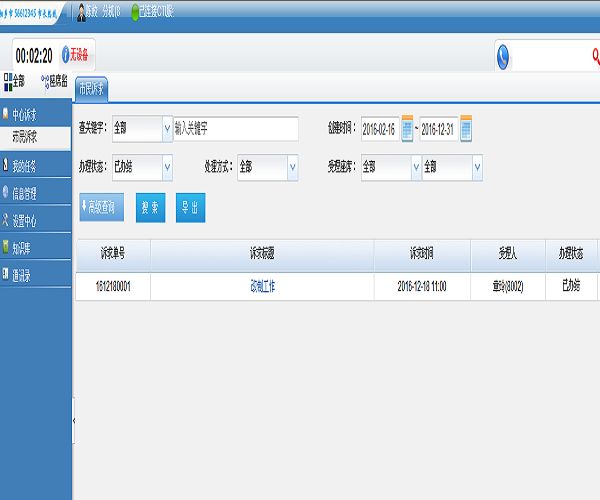Click the 搜索 search button
This screenshot has width=600, height=500.
click(151, 207)
